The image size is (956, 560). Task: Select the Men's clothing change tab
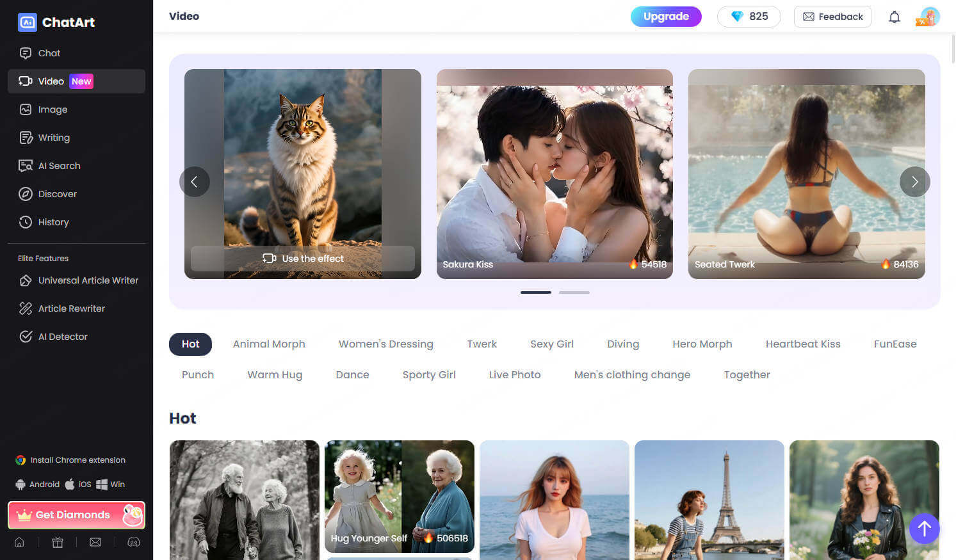tap(632, 375)
